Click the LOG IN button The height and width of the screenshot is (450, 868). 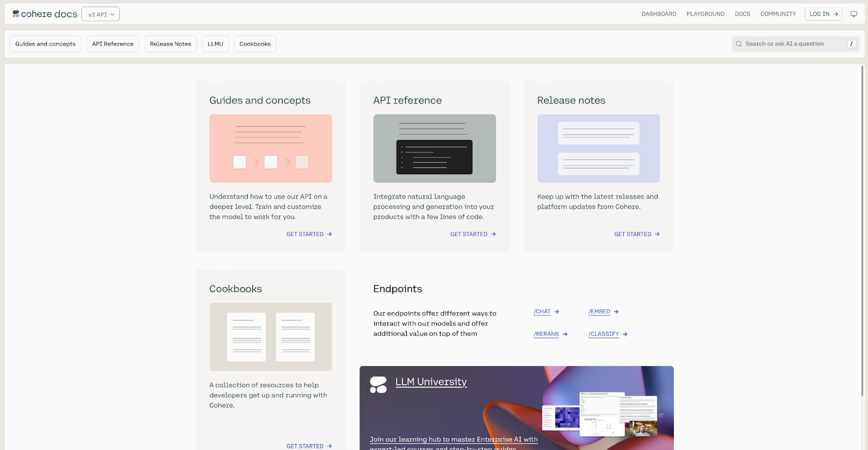click(x=824, y=14)
